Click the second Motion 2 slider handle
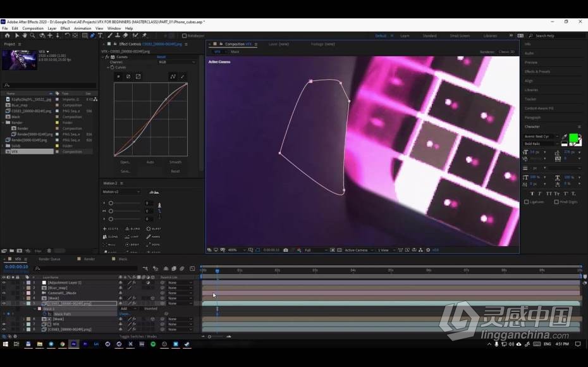Viewport: 588px width, 367px height. (x=111, y=211)
